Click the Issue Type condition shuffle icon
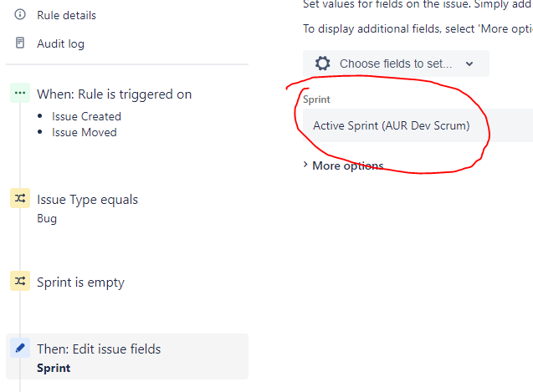Image resolution: width=533 pixels, height=392 pixels. [20, 198]
